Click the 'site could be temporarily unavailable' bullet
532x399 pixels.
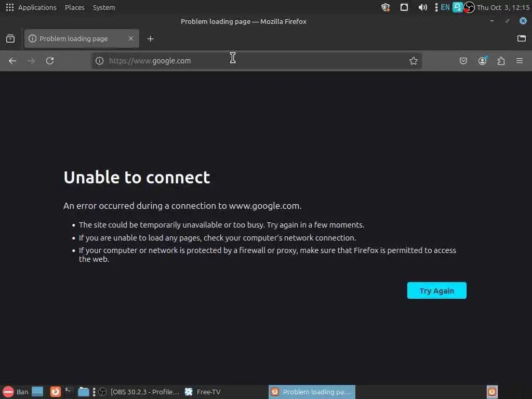(x=221, y=225)
